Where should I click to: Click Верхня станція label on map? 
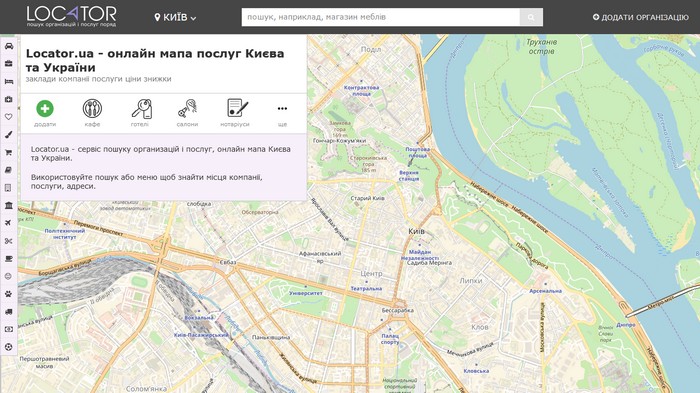click(409, 176)
